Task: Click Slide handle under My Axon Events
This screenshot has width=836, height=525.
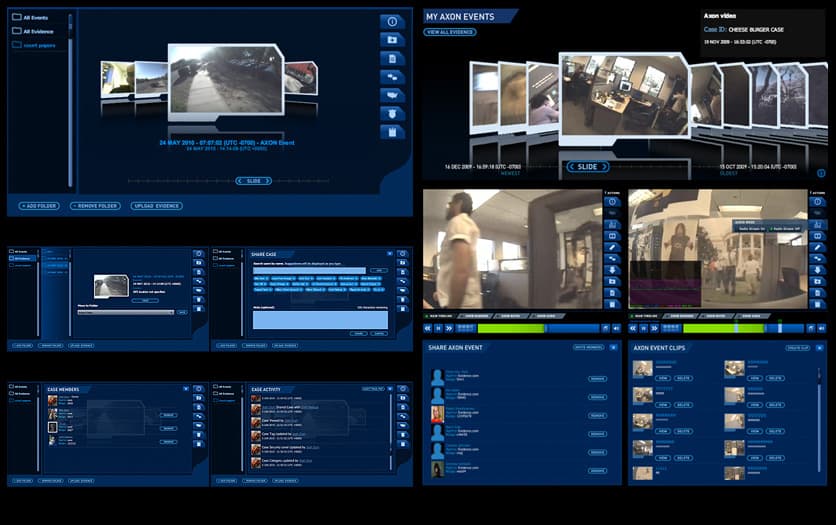Action: click(588, 167)
